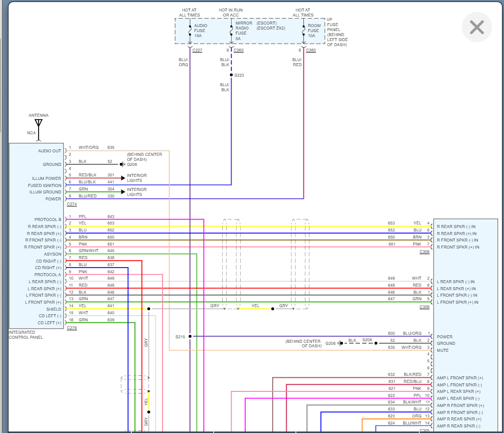Click the ground symbol on BLK wire 52 at pin 3
The width and height of the screenshot is (504, 433).
(122, 164)
